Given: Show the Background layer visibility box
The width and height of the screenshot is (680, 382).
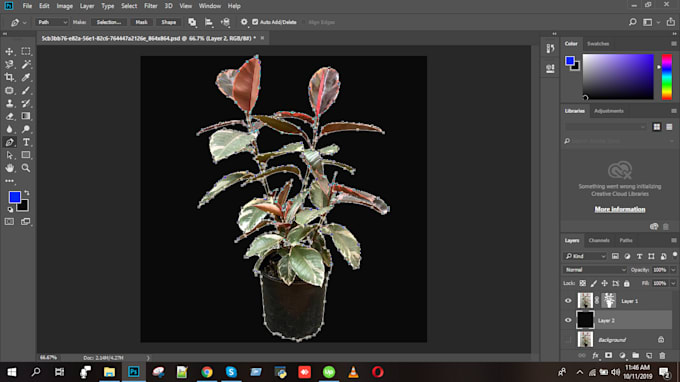Looking at the screenshot, I should [x=568, y=340].
